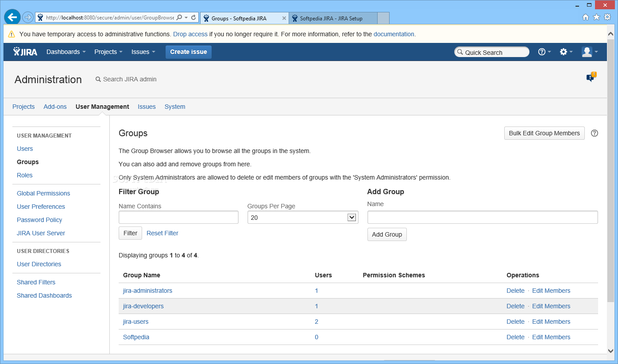This screenshot has height=364, width=618.
Task: Open Roles in the sidebar
Action: (x=25, y=175)
